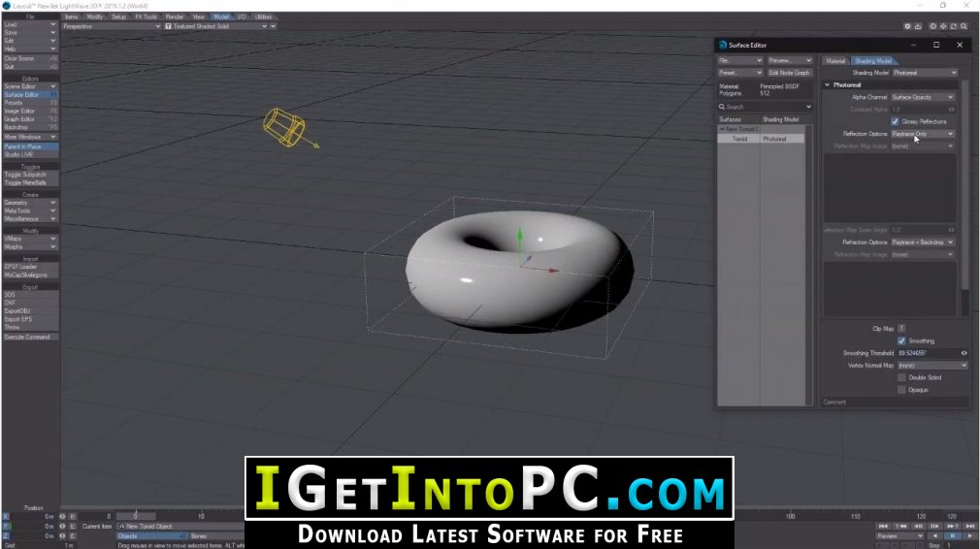Click the viewport zoom magnifier icon
Viewport: 980px width, 549px height.
pyautogui.click(x=964, y=26)
